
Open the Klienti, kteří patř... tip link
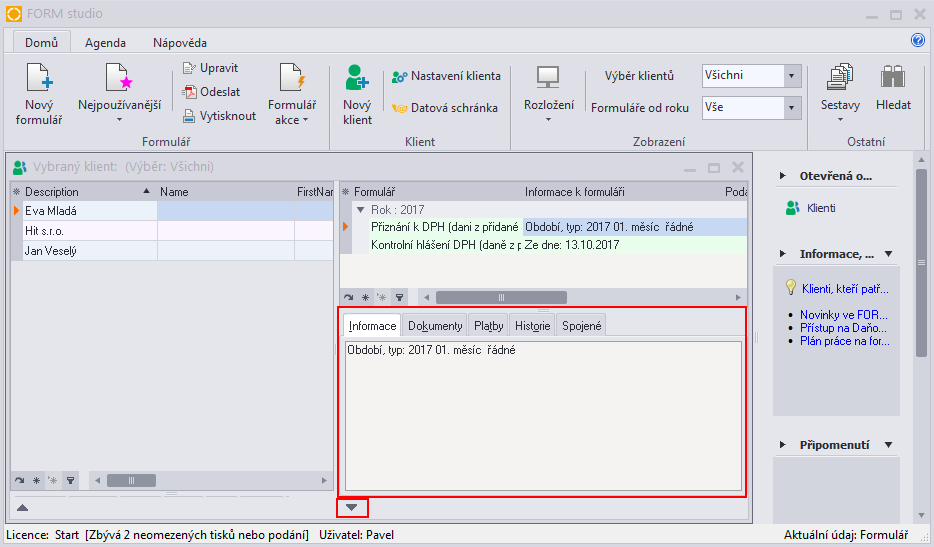[x=845, y=289]
